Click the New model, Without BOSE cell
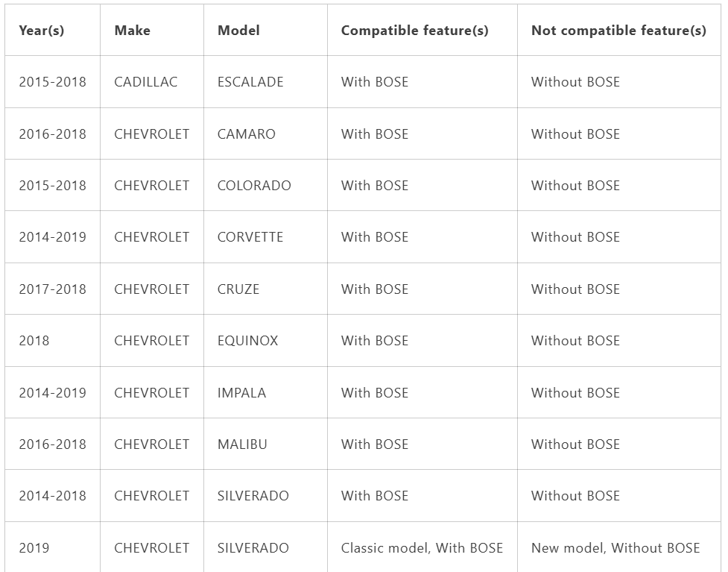 (x=615, y=548)
